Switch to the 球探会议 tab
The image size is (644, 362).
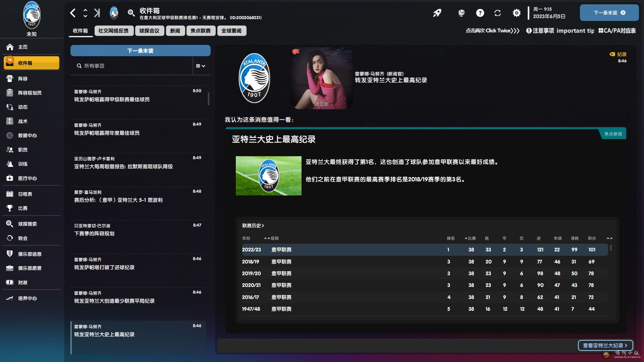click(149, 31)
